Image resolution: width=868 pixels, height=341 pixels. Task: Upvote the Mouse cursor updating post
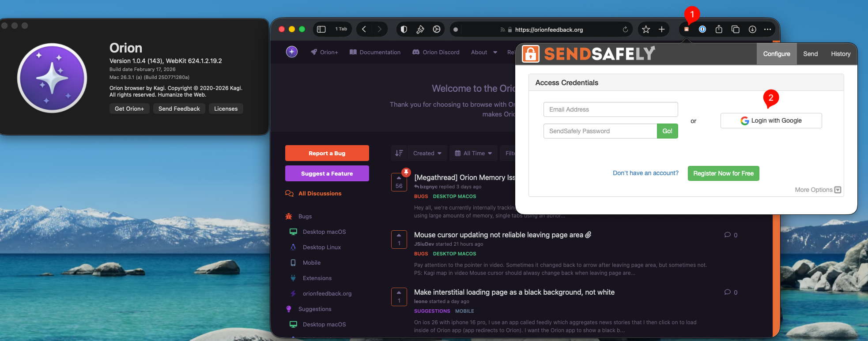click(x=399, y=235)
